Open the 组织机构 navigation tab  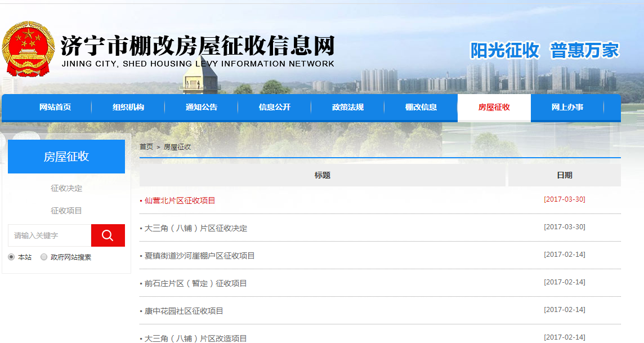pyautogui.click(x=128, y=107)
